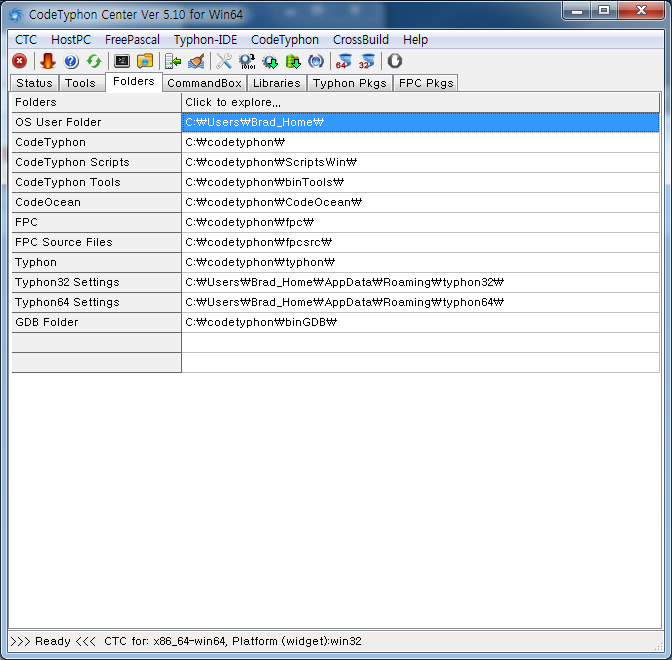Click the GDB Folder row label

point(96,322)
